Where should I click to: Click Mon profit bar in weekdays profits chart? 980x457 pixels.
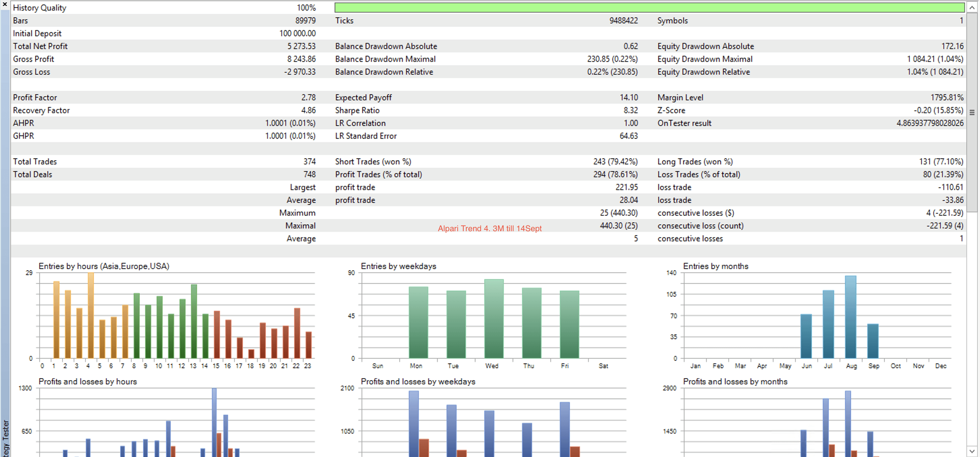click(x=413, y=423)
